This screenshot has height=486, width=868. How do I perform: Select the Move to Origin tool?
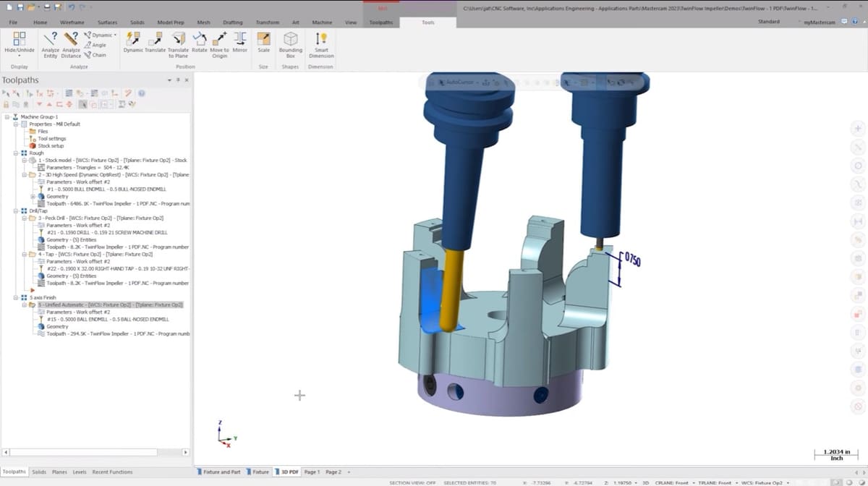coord(220,45)
